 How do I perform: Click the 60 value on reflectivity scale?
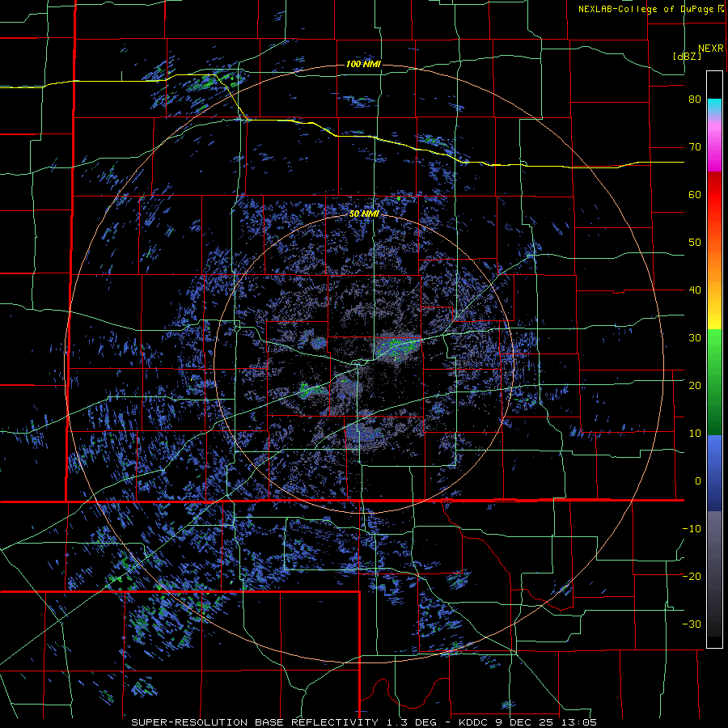695,194
